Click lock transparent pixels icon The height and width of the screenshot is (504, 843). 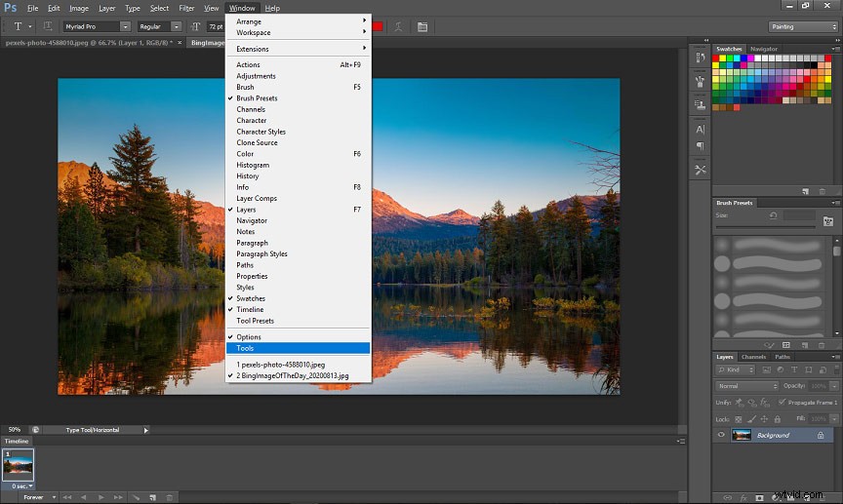pyautogui.click(x=739, y=419)
